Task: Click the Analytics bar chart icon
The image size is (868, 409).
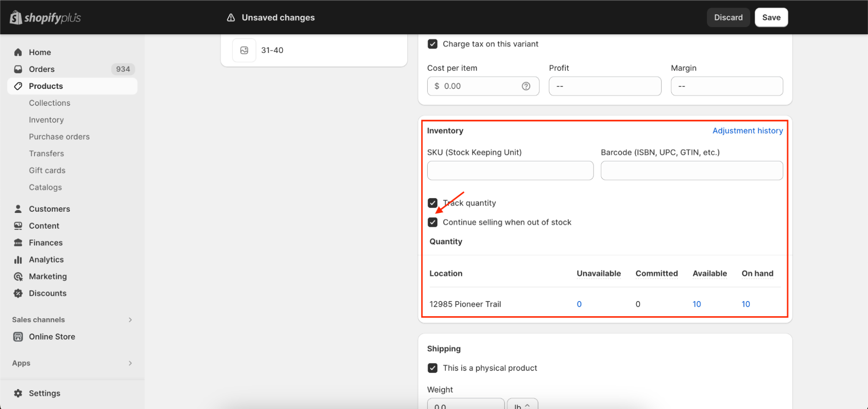Action: click(x=18, y=260)
